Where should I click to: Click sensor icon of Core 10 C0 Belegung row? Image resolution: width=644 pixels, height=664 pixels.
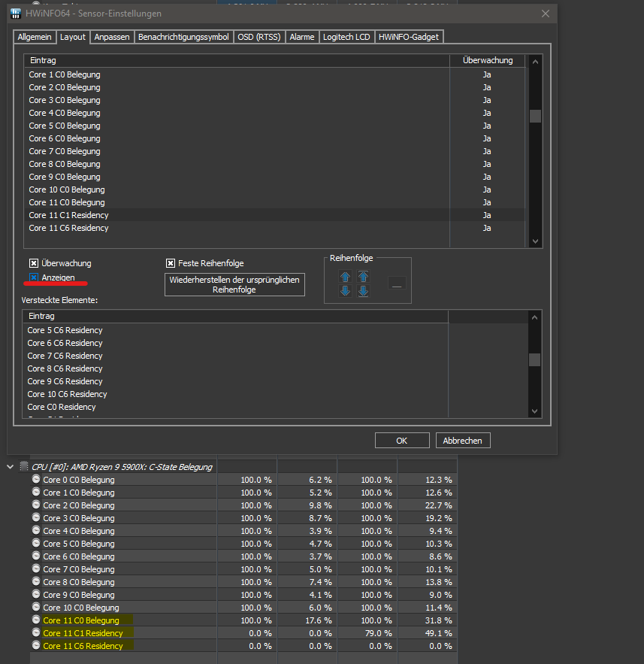click(x=36, y=607)
